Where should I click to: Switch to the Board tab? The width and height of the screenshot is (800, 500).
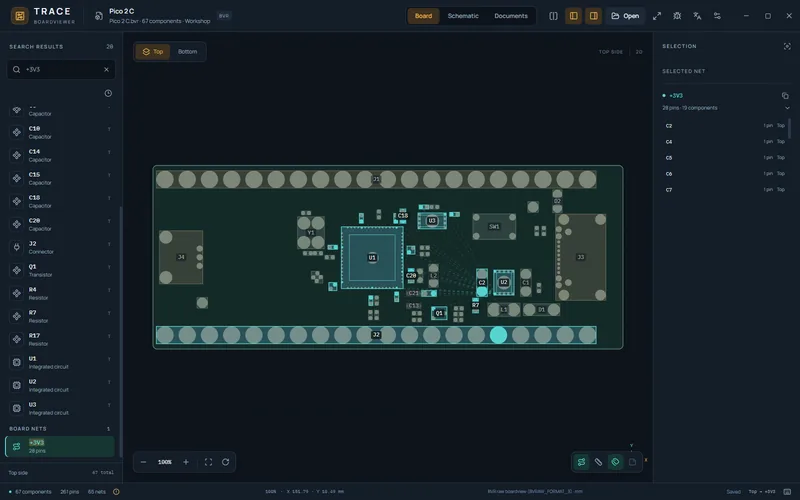[423, 16]
